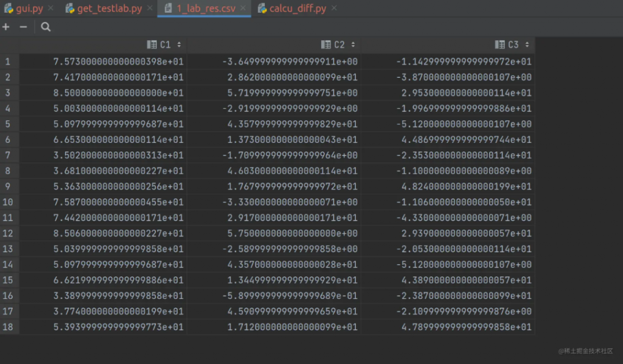Click the C2 column table icon
Image resolution: width=623 pixels, height=364 pixels.
pyautogui.click(x=326, y=44)
